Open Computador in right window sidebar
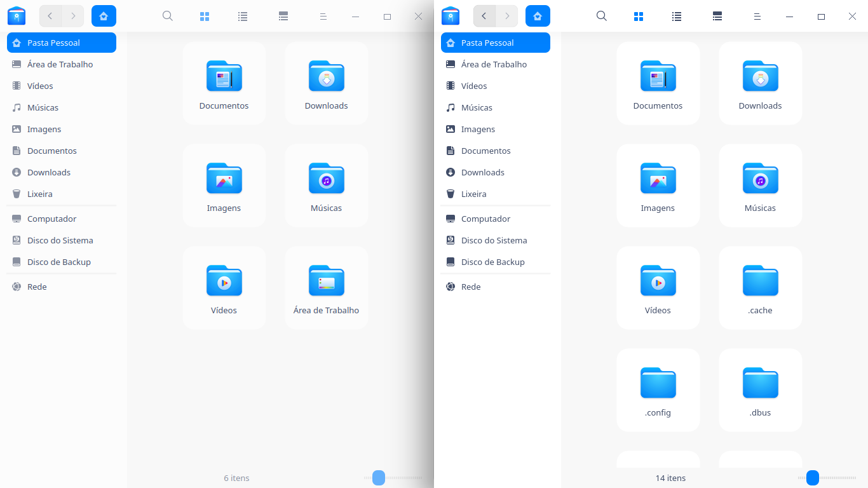The height and width of the screenshot is (488, 868). [496, 219]
